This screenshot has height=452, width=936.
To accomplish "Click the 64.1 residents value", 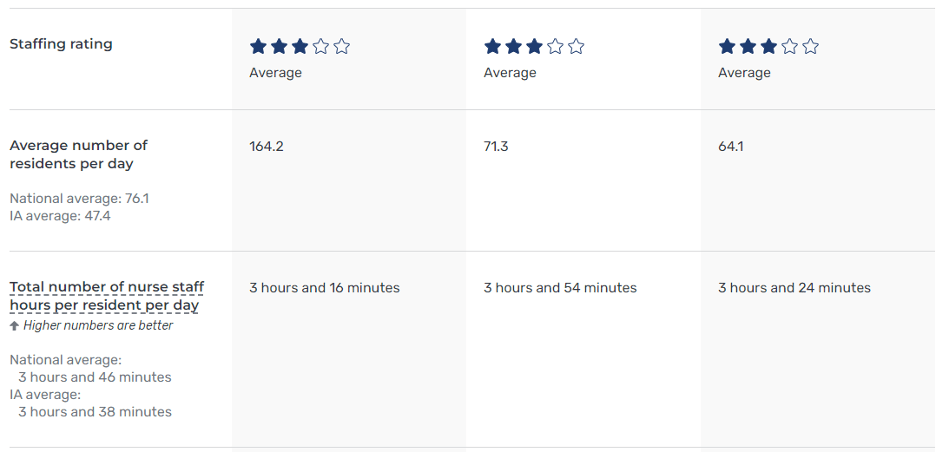I will pos(730,146).
